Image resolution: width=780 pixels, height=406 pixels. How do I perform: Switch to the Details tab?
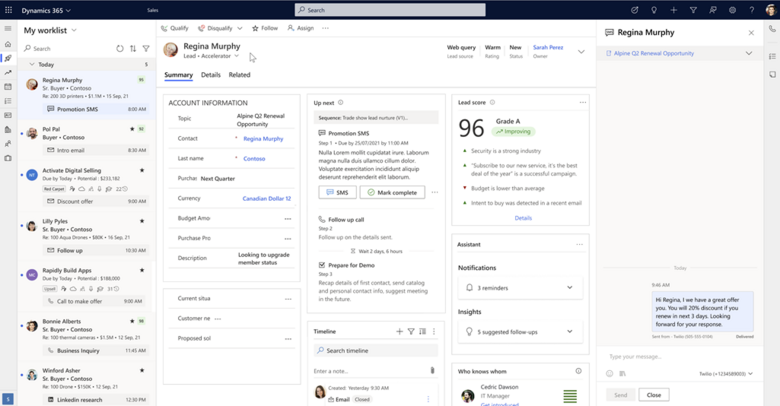tap(210, 75)
